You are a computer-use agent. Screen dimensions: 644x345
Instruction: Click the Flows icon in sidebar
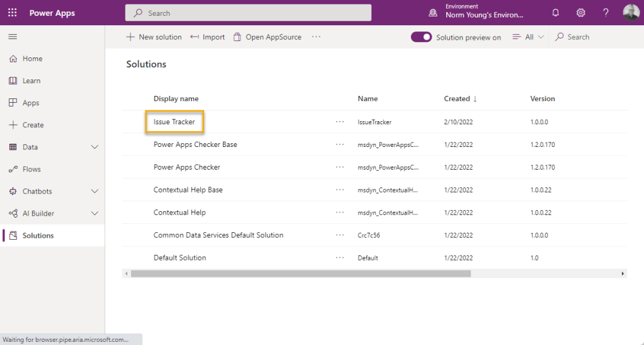(13, 169)
